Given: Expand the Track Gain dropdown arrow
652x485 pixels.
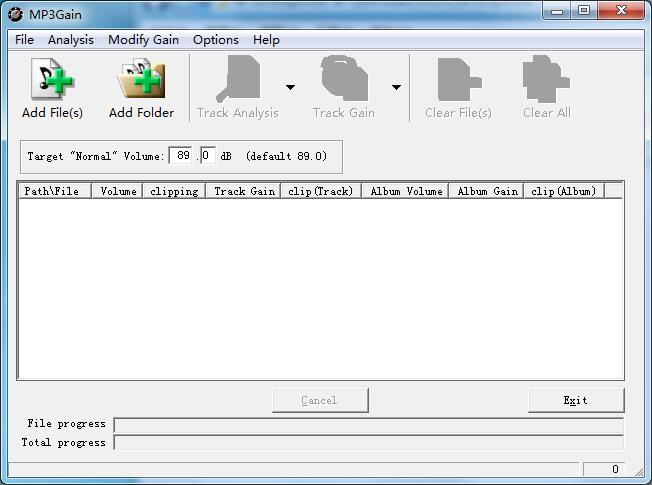Looking at the screenshot, I should (396, 87).
